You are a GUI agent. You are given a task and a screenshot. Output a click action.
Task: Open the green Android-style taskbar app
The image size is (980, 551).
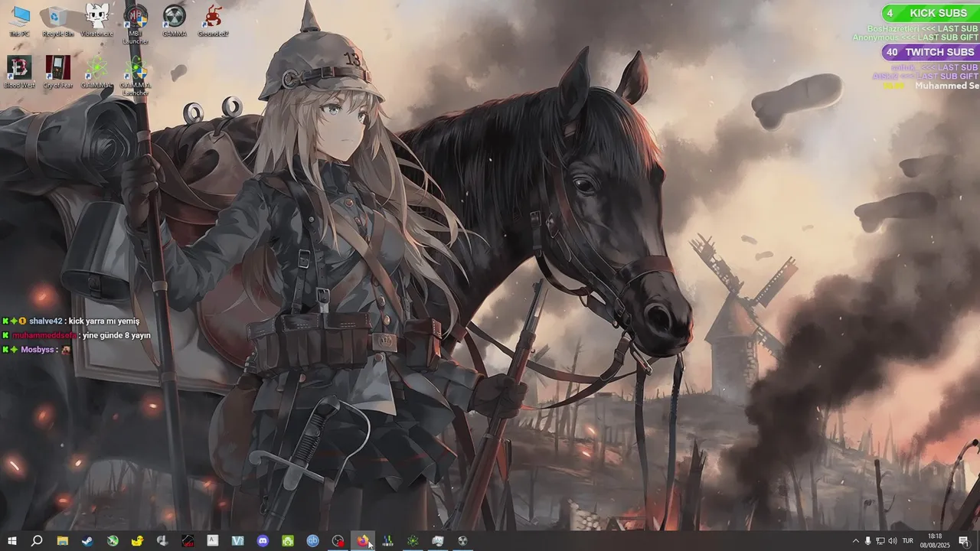[288, 541]
